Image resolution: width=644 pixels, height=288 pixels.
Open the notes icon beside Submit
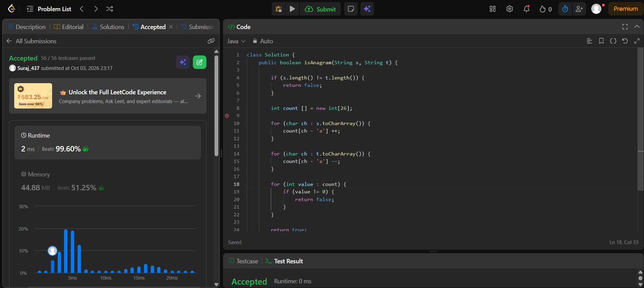(x=351, y=9)
